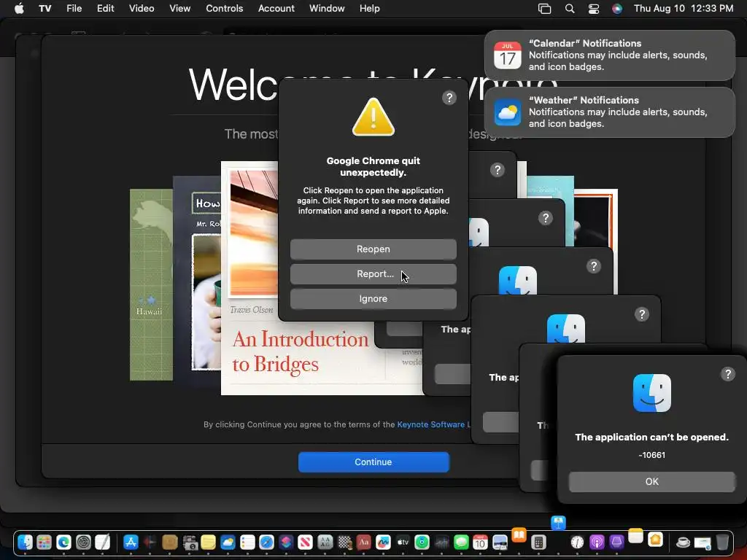
Task: Click the menu bar date and time
Action: 683,9
